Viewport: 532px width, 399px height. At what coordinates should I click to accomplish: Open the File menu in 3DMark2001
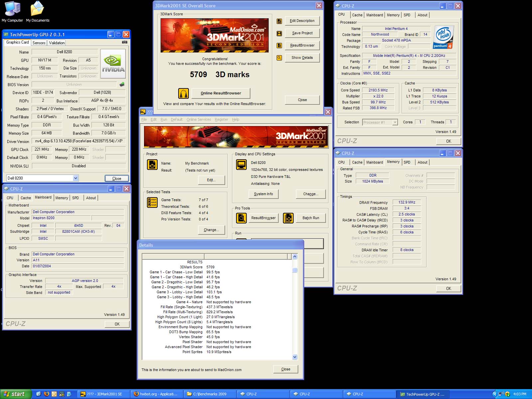coord(144,119)
